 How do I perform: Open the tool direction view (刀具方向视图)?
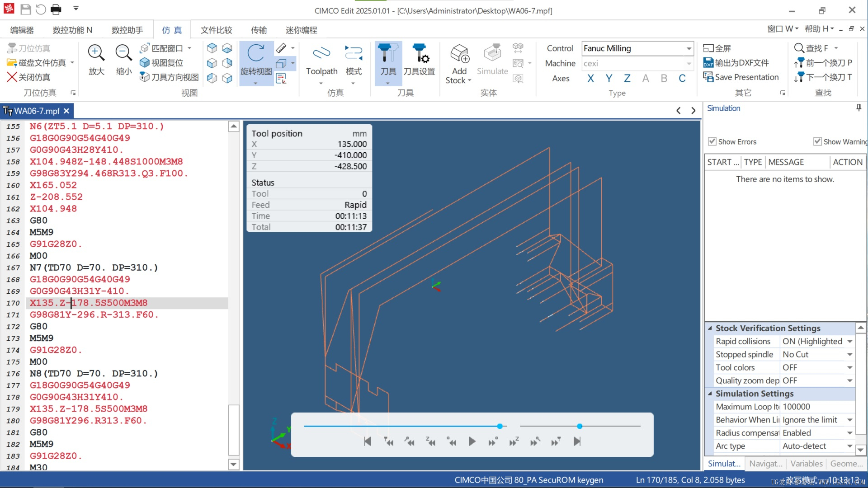[x=169, y=77]
